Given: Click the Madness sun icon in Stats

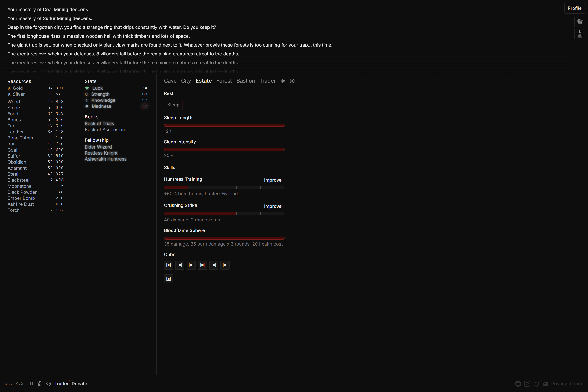Looking at the screenshot, I should click(x=87, y=106).
